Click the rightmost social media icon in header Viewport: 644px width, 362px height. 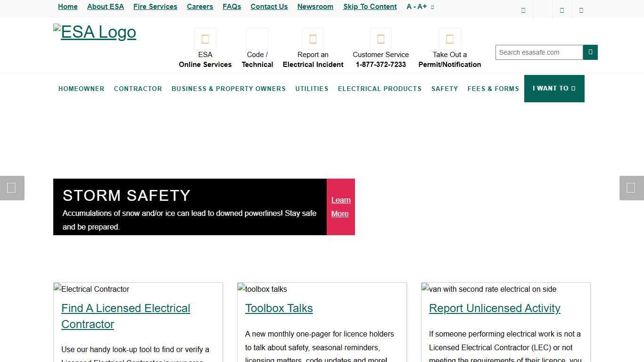click(x=581, y=9)
